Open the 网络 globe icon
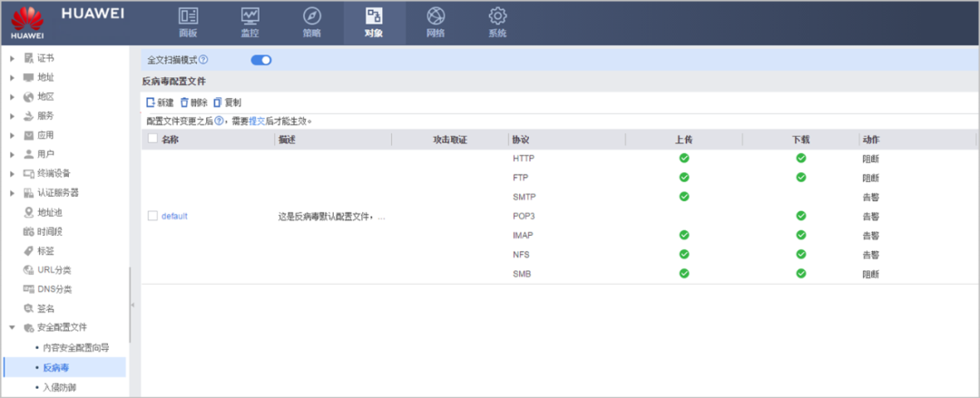980x398 pixels. point(436,16)
